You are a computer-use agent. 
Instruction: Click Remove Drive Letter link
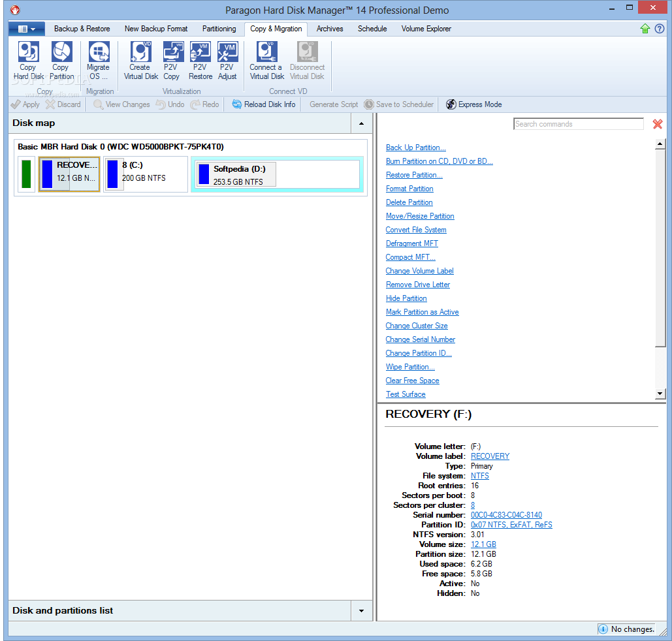coord(418,285)
